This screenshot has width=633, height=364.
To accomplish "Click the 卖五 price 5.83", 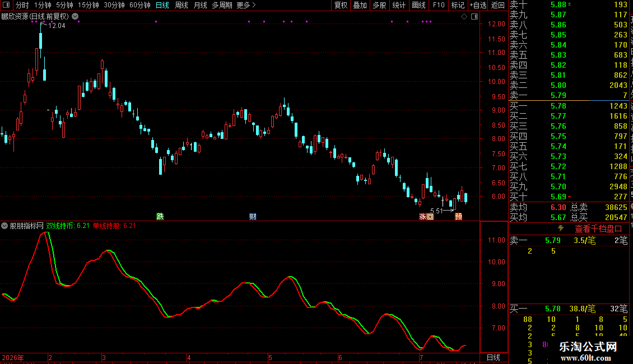I will [558, 55].
